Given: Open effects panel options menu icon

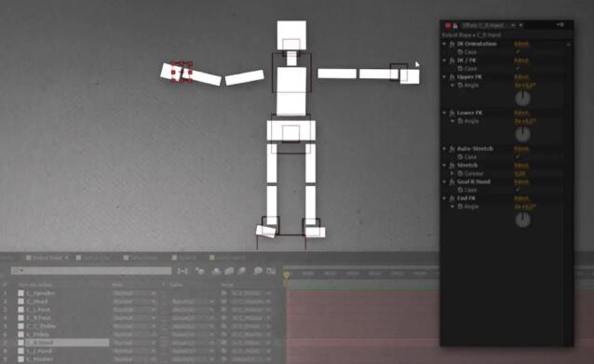Looking at the screenshot, I should 560,25.
